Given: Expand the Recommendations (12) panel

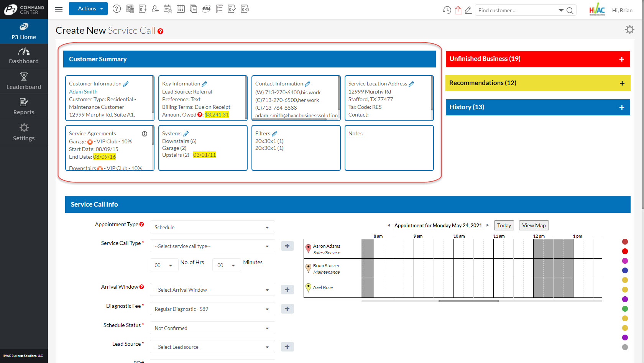Looking at the screenshot, I should click(621, 83).
